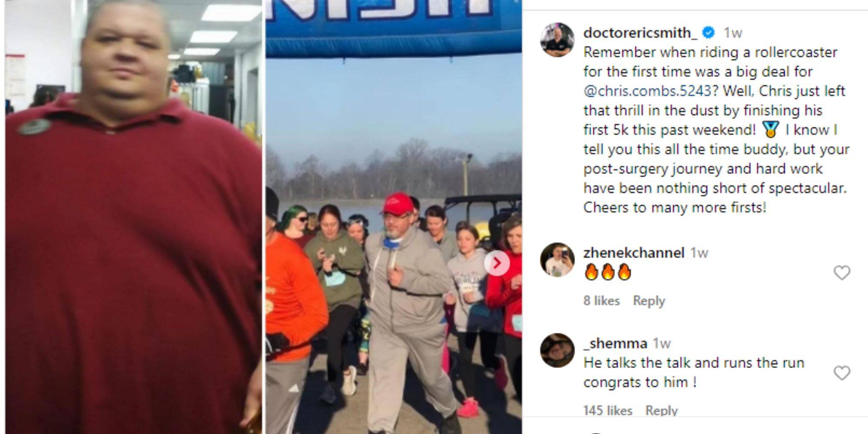Click the 1w timestamp on zhenekchannel comment

coord(699,253)
